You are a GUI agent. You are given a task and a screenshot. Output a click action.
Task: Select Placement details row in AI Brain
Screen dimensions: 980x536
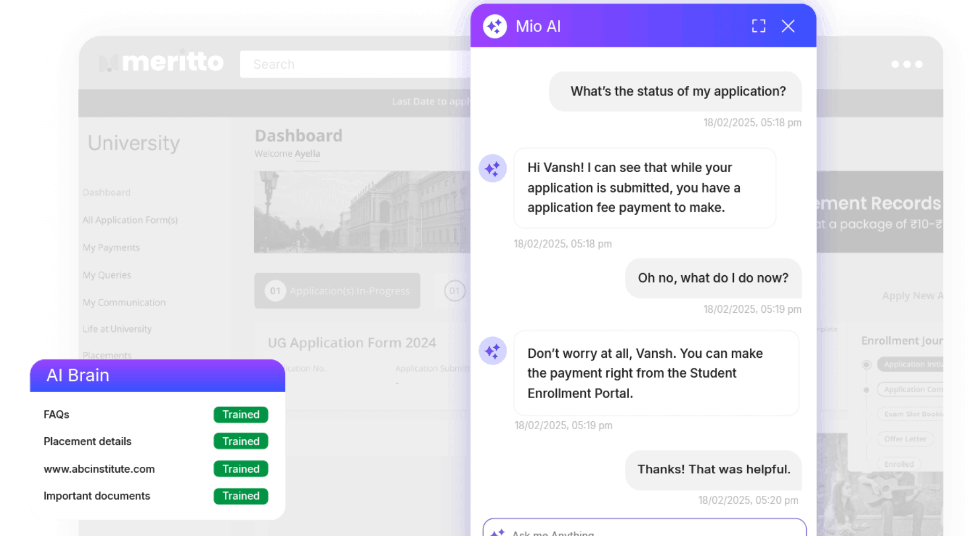tap(156, 441)
